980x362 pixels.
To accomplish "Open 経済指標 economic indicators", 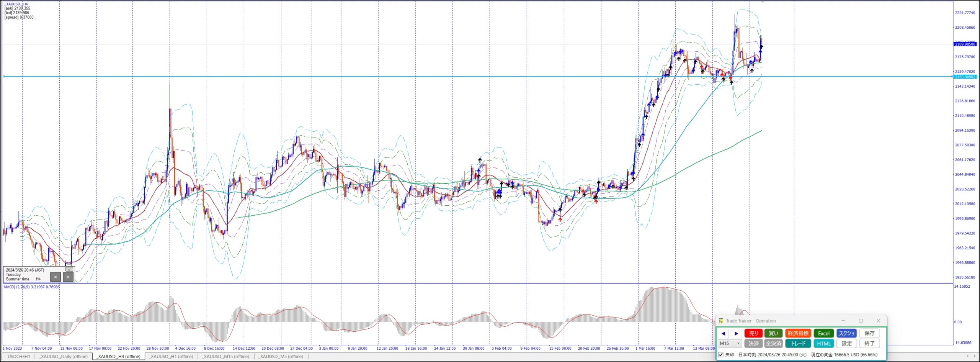I will click(798, 333).
